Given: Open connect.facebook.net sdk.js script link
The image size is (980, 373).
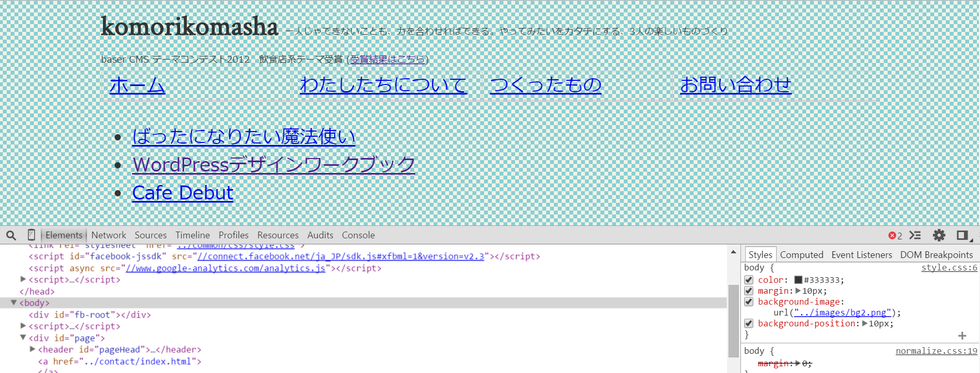Looking at the screenshot, I should (x=341, y=256).
